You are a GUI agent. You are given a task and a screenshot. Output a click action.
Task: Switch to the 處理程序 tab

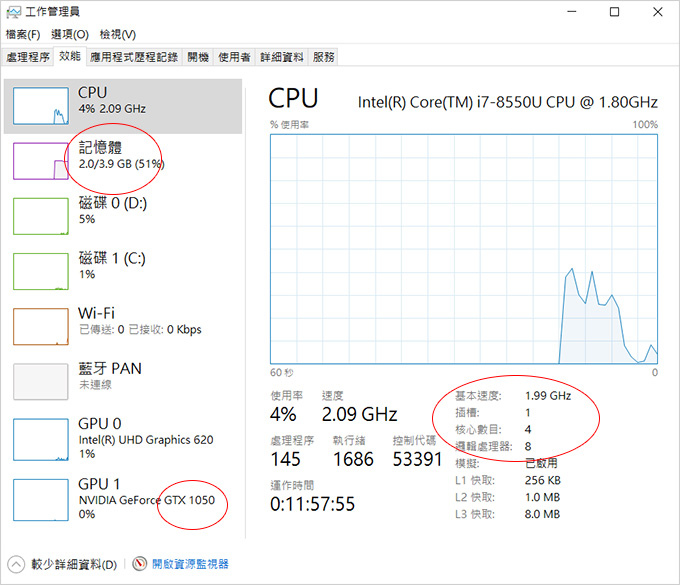[x=28, y=57]
